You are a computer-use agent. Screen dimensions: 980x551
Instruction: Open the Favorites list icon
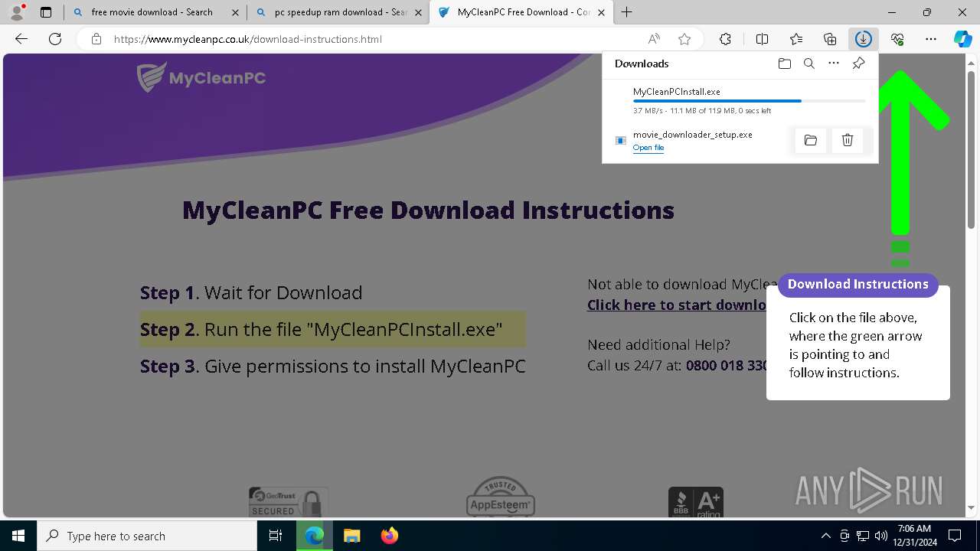point(796,39)
